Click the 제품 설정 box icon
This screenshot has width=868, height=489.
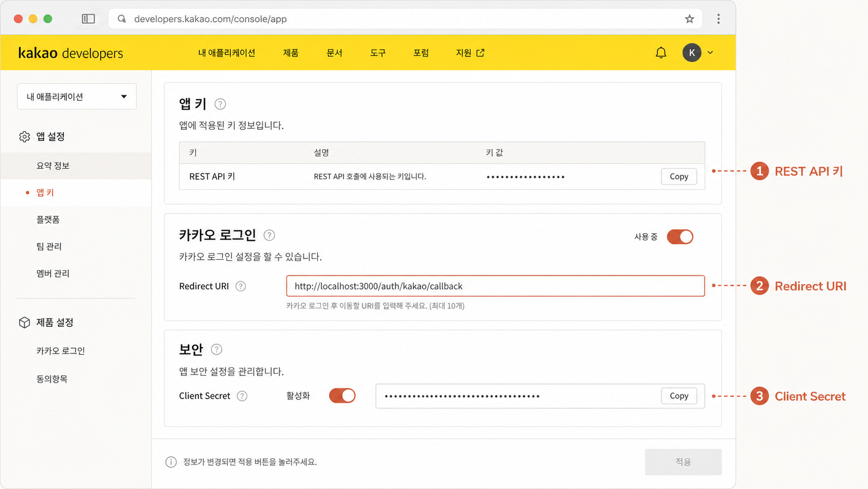(24, 323)
